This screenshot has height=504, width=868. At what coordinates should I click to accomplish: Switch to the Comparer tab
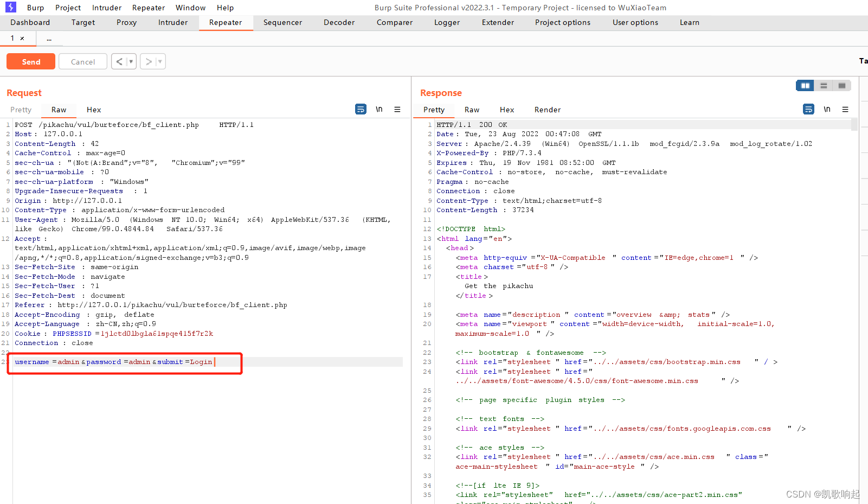[395, 22]
